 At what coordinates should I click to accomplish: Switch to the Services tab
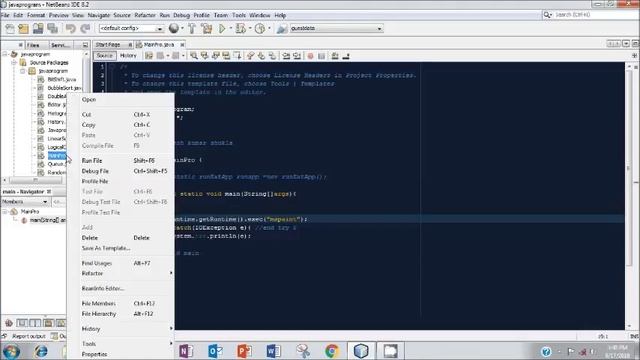[x=60, y=45]
